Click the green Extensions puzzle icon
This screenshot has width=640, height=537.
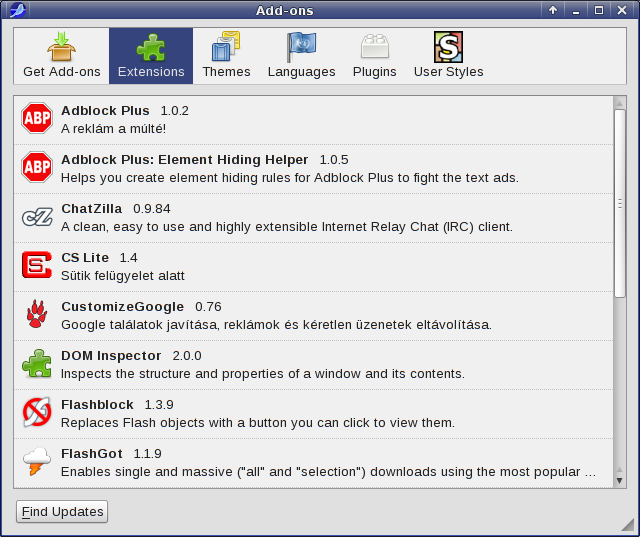coord(151,47)
